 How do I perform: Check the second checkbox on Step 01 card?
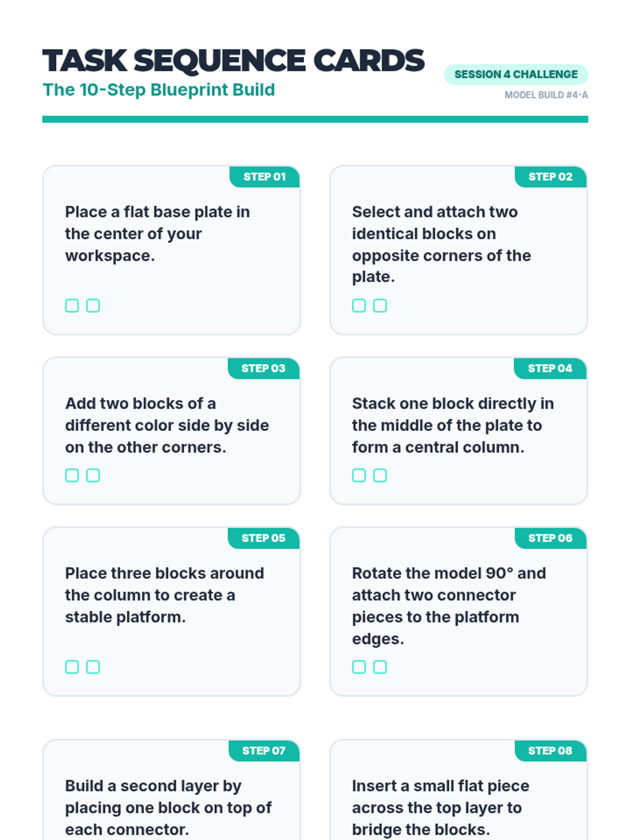point(93,306)
